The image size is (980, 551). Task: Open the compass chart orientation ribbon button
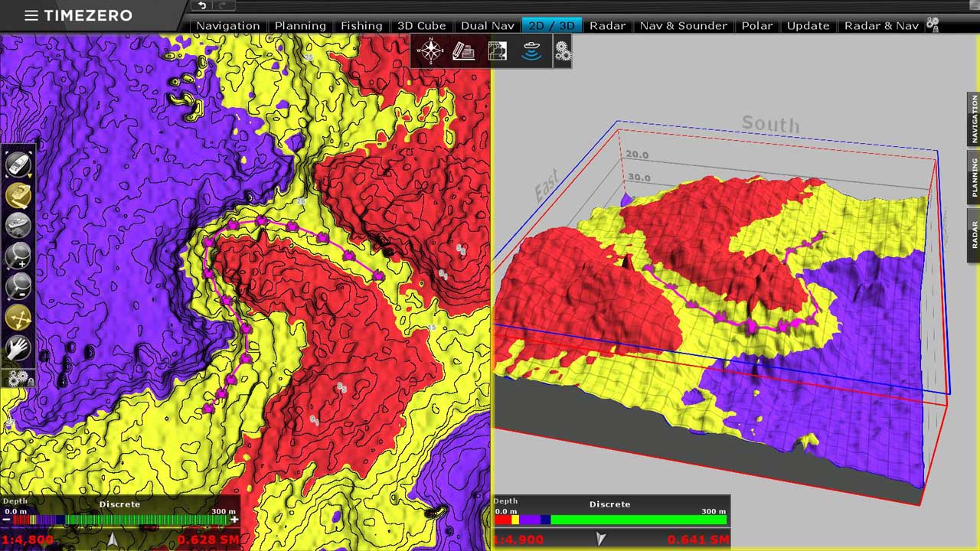(x=430, y=51)
